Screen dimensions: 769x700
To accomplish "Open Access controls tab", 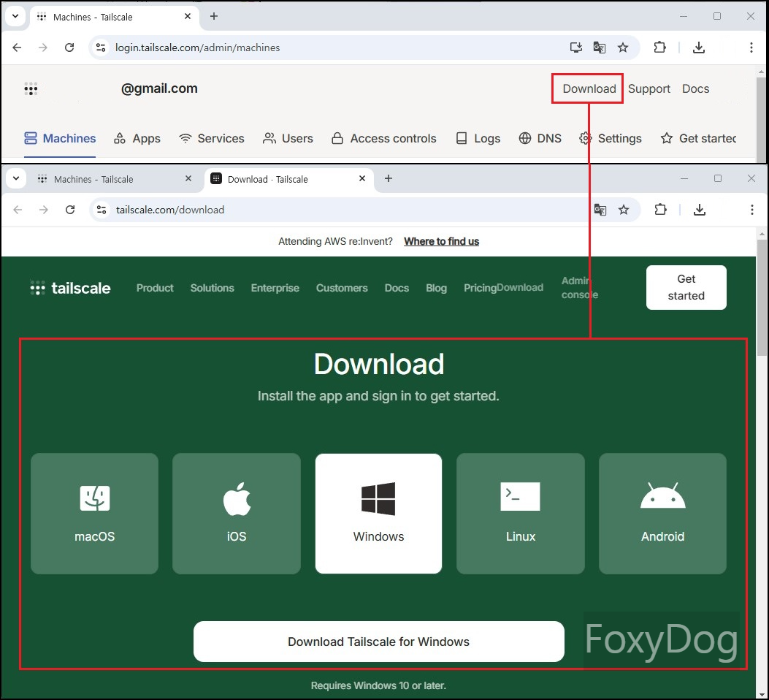I will 383,138.
